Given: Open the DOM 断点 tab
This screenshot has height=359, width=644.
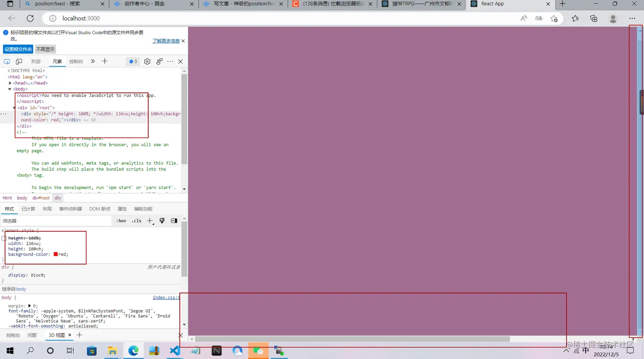Looking at the screenshot, I should 100,209.
